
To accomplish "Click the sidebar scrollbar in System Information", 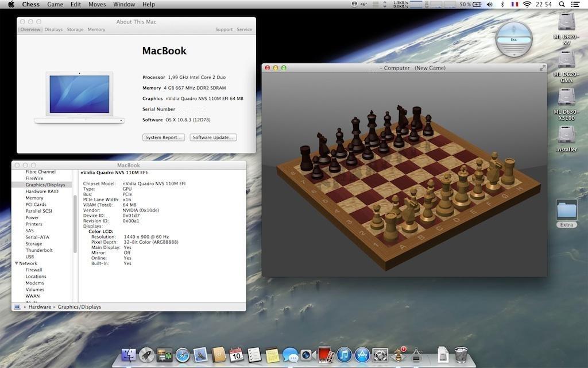I will point(75,224).
